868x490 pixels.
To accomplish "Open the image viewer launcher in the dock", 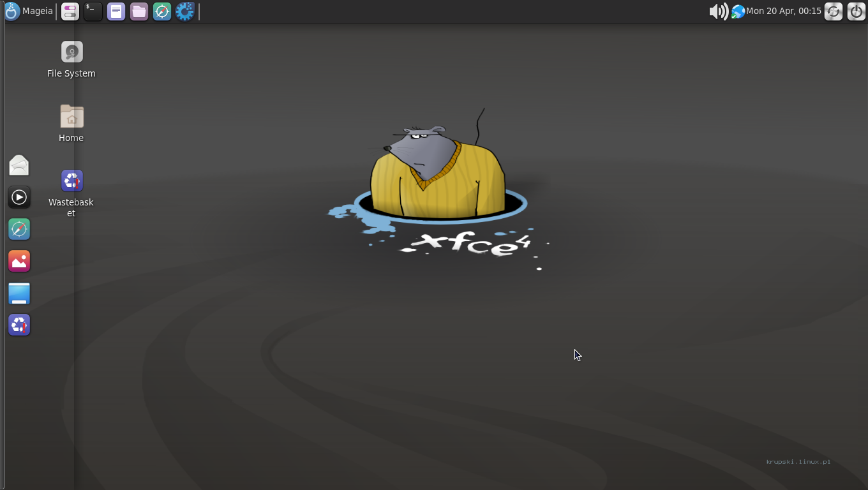I will [x=19, y=261].
